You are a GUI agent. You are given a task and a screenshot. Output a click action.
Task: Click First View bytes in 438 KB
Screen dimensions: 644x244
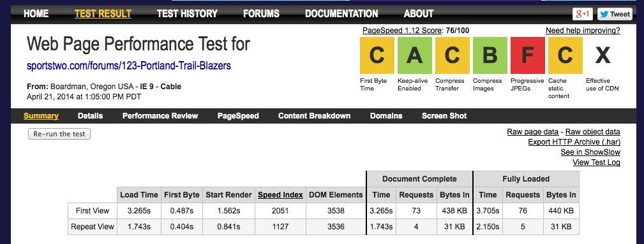click(454, 211)
